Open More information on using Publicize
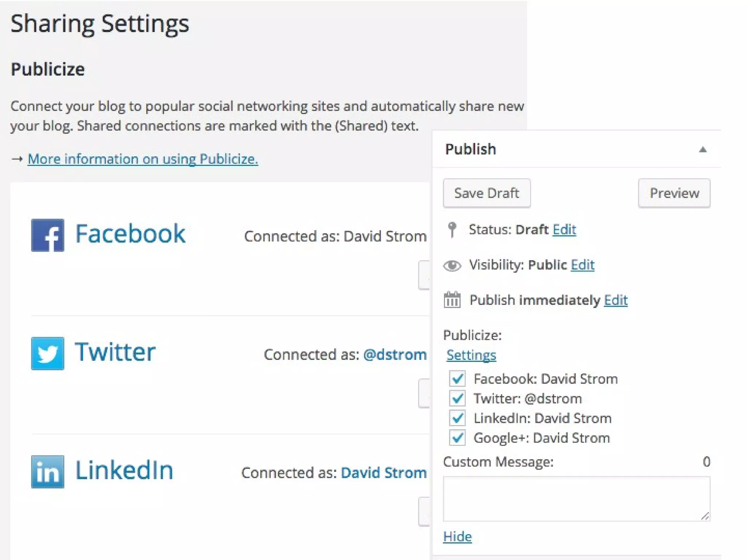This screenshot has height=560, width=747. click(x=143, y=159)
